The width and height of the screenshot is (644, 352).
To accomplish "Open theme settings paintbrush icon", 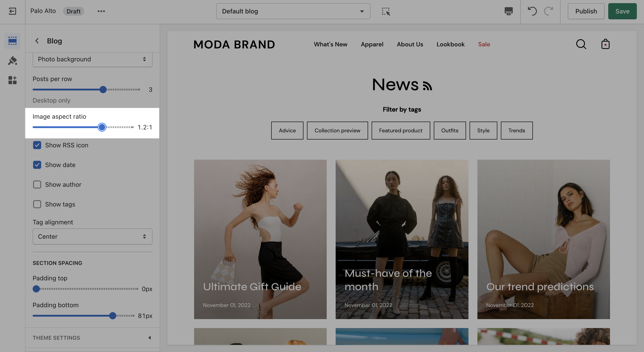I will coord(12,61).
